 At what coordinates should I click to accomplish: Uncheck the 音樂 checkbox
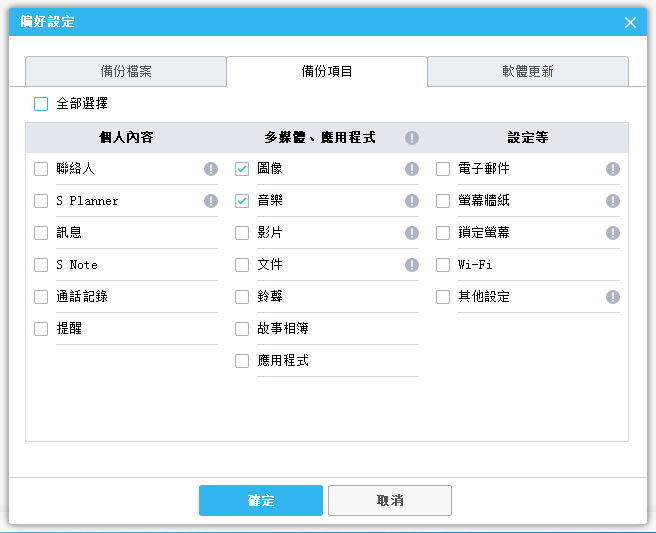point(242,201)
